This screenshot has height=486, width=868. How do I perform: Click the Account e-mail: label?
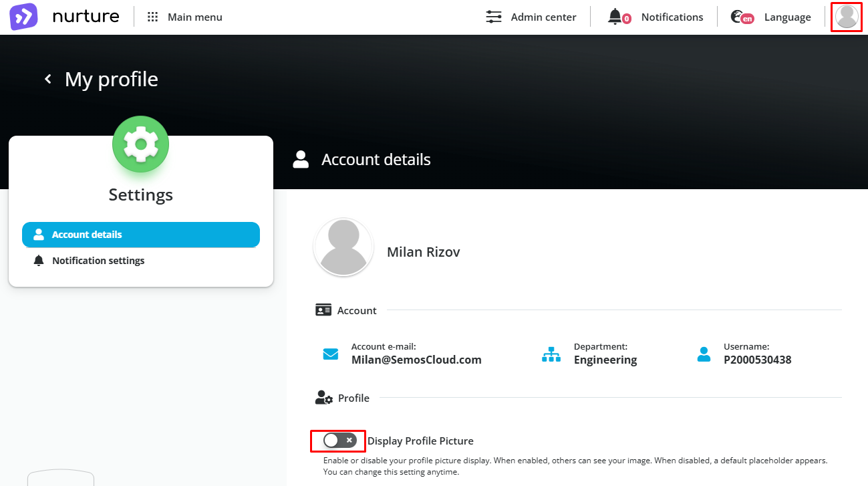click(x=384, y=347)
